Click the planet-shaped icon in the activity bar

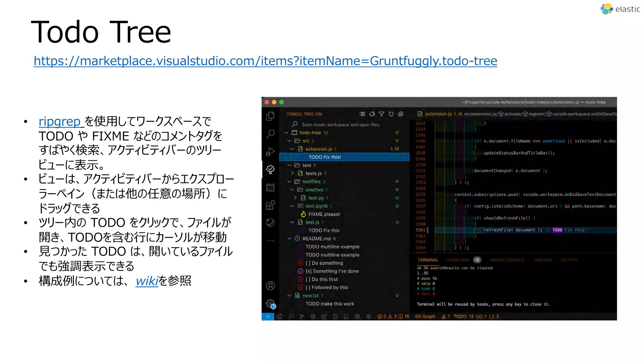[270, 223]
